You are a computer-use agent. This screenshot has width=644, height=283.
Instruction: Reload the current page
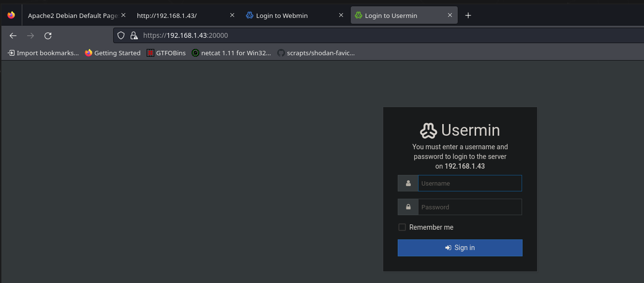click(x=48, y=35)
